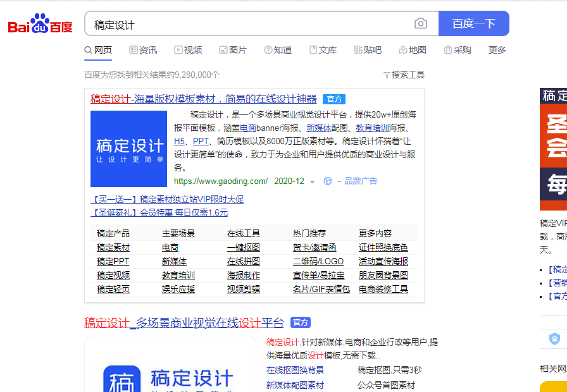This screenshot has width=567, height=392.
Task: Click the 官方 badge on second result
Action: coord(301,322)
